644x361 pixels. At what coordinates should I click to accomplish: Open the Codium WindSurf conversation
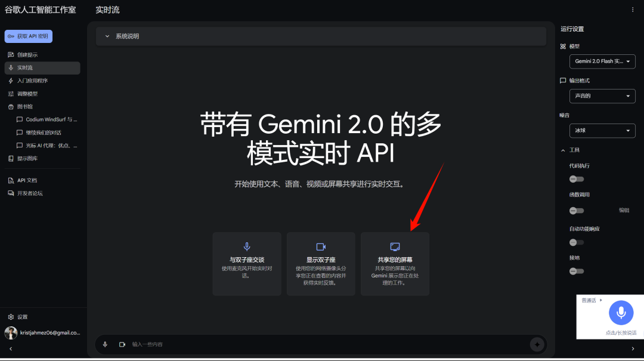pos(47,120)
